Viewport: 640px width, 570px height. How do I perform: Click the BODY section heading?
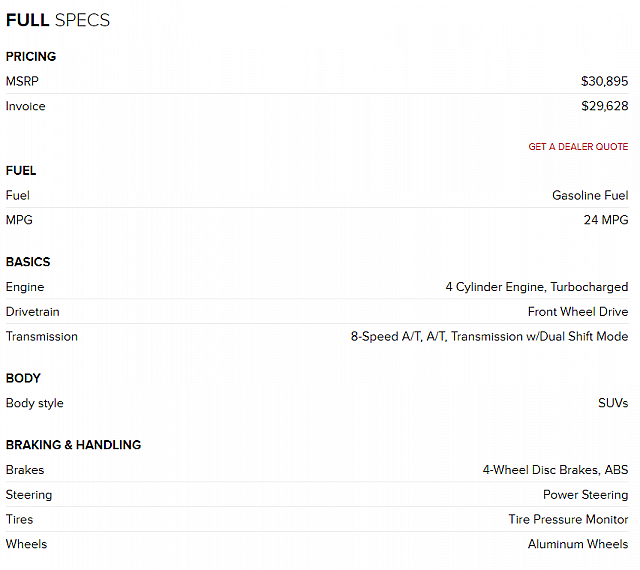point(23,379)
